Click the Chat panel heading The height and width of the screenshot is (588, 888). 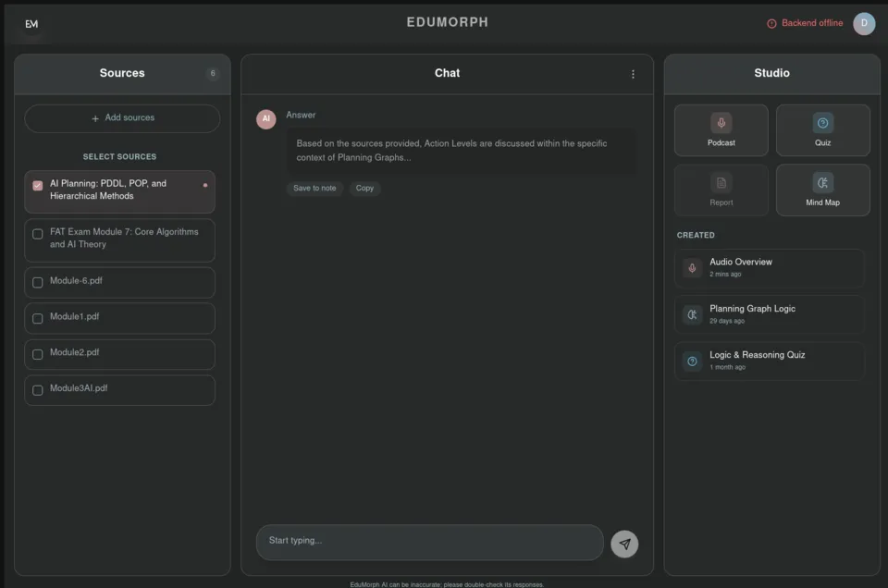tap(447, 73)
